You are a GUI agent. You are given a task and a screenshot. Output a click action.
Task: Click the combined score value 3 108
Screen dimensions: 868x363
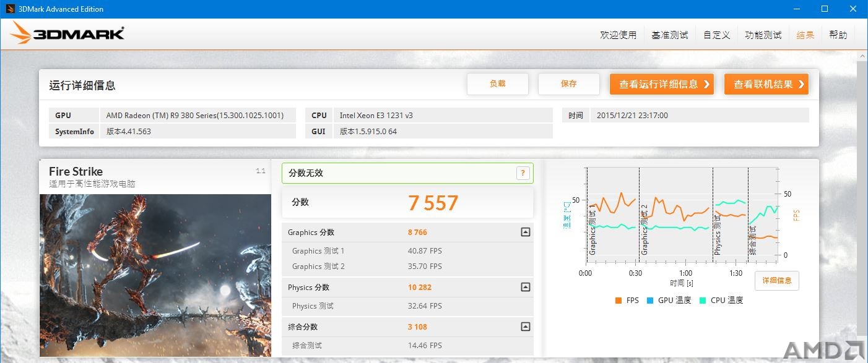417,327
